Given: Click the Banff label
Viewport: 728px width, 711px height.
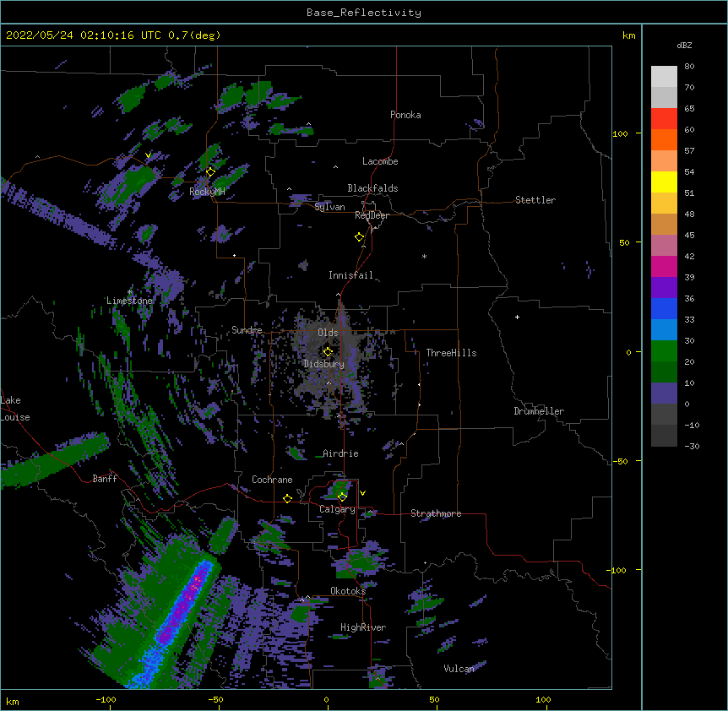Looking at the screenshot, I should 105,479.
